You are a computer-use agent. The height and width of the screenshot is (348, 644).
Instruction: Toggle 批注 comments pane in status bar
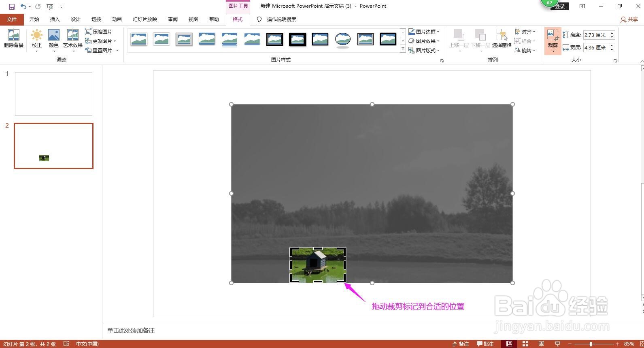point(485,344)
